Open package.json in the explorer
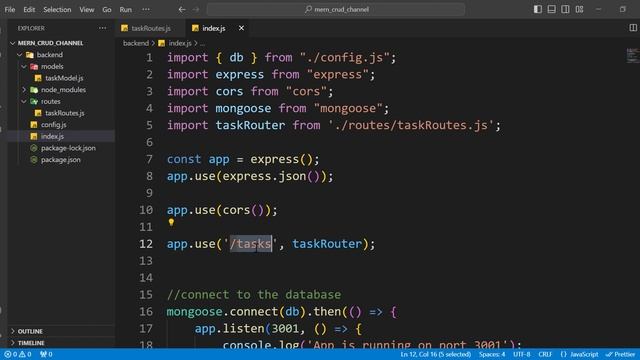This screenshot has width=640, height=360. [60, 160]
